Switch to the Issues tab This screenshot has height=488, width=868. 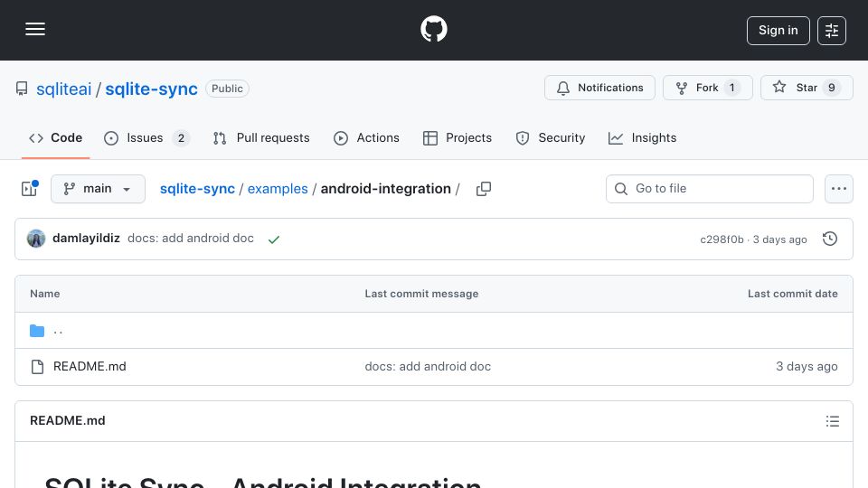point(146,137)
